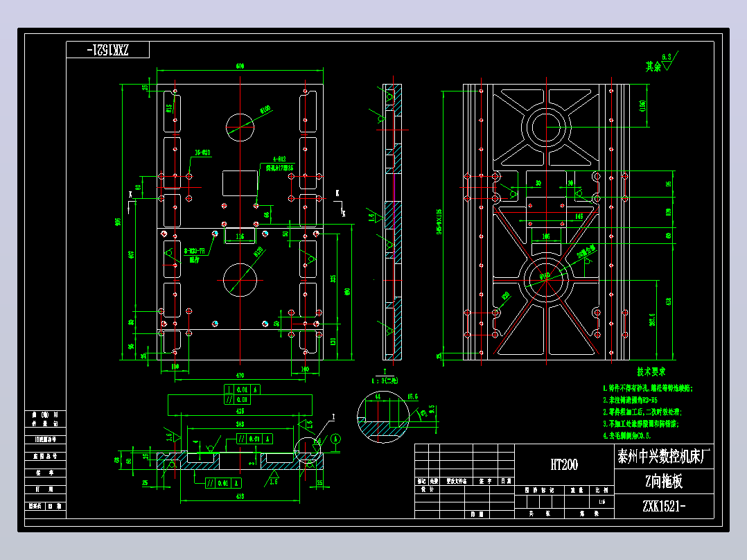Click the 106 dimension in the rear view
747x560 pixels.
coord(547,236)
